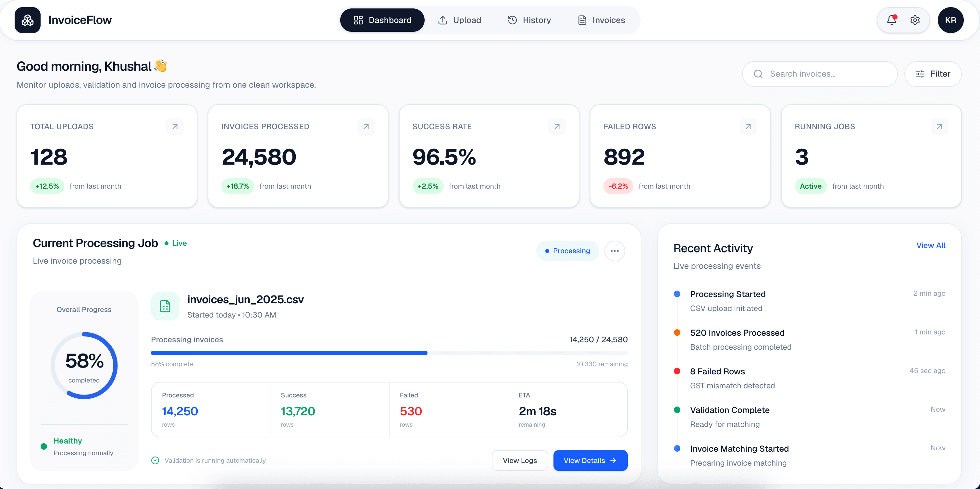Switch to the Upload tab
Screen dimensions: 980x489
[460, 20]
